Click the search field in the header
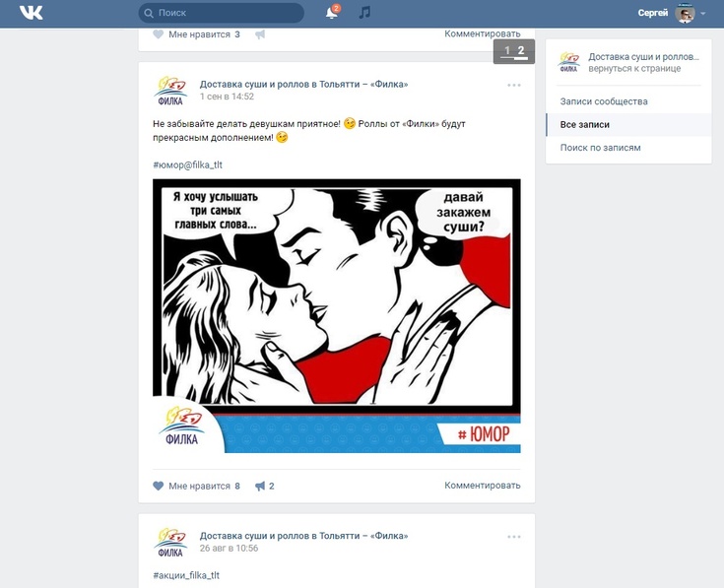Image resolution: width=724 pixels, height=588 pixels. point(222,13)
